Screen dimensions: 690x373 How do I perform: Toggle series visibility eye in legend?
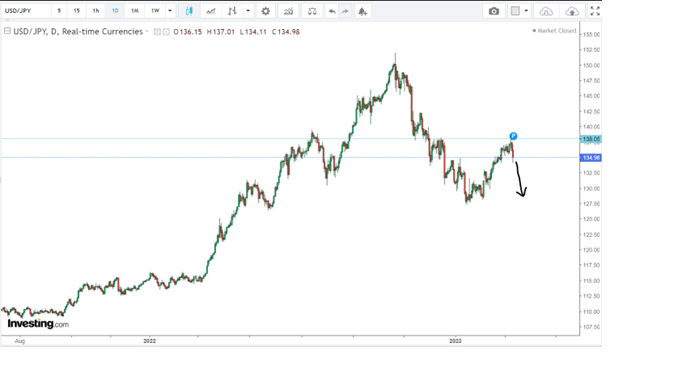157,32
